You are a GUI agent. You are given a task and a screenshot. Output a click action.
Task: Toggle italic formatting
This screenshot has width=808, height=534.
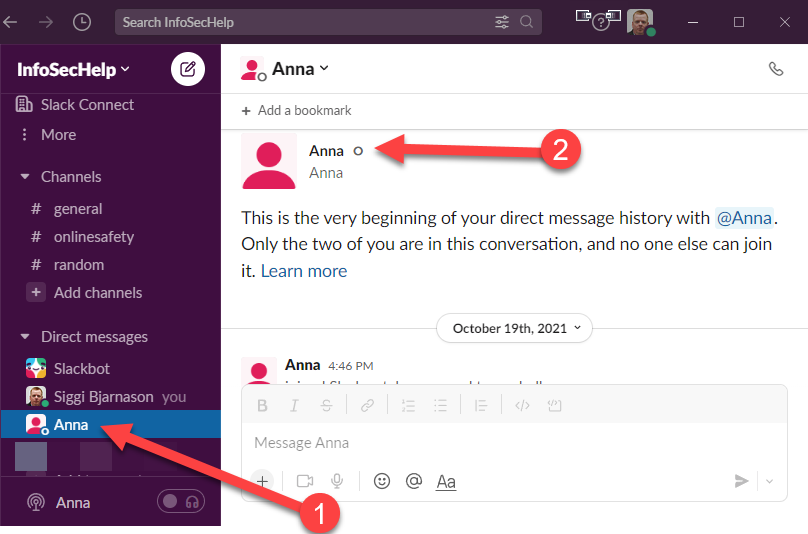[x=294, y=406]
